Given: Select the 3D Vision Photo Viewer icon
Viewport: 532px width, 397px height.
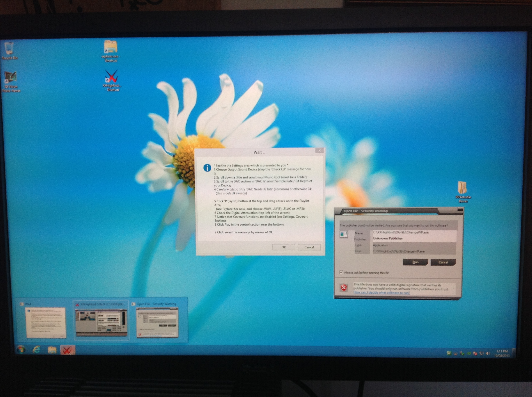Looking at the screenshot, I should 11,82.
